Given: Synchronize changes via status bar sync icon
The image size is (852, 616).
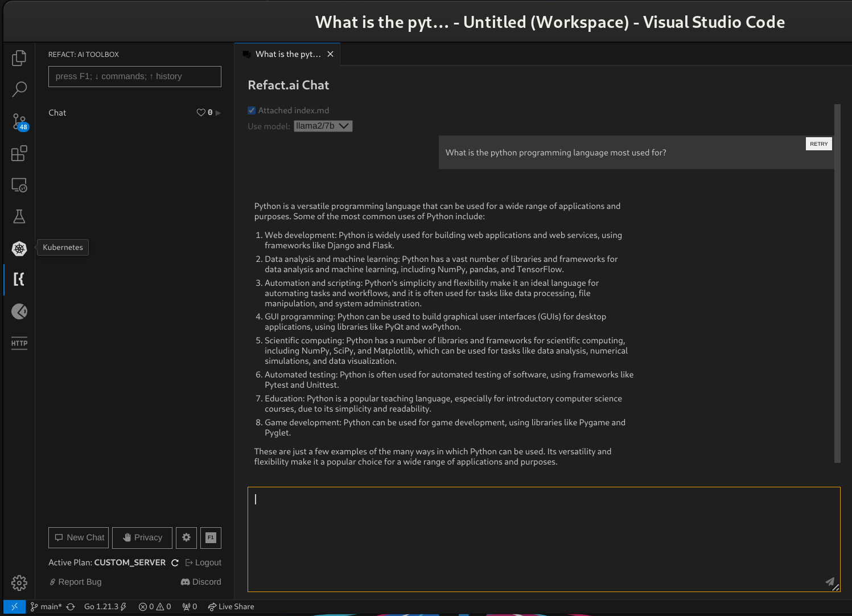Looking at the screenshot, I should coord(71,607).
